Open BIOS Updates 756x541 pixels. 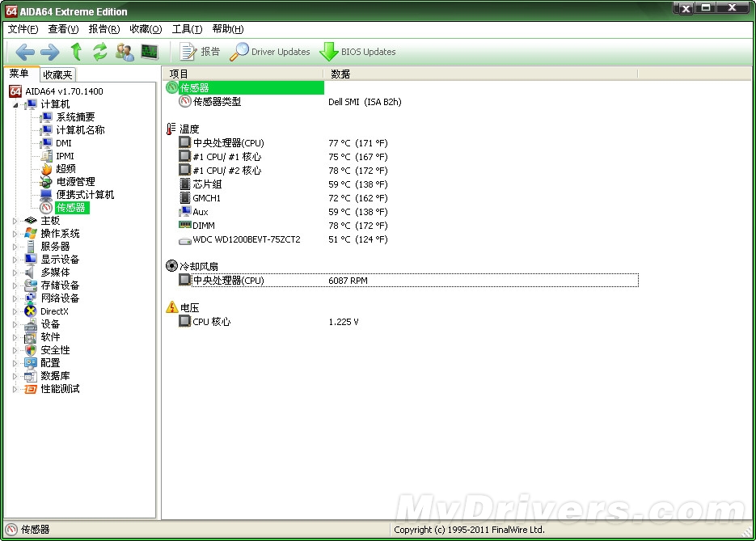(357, 52)
